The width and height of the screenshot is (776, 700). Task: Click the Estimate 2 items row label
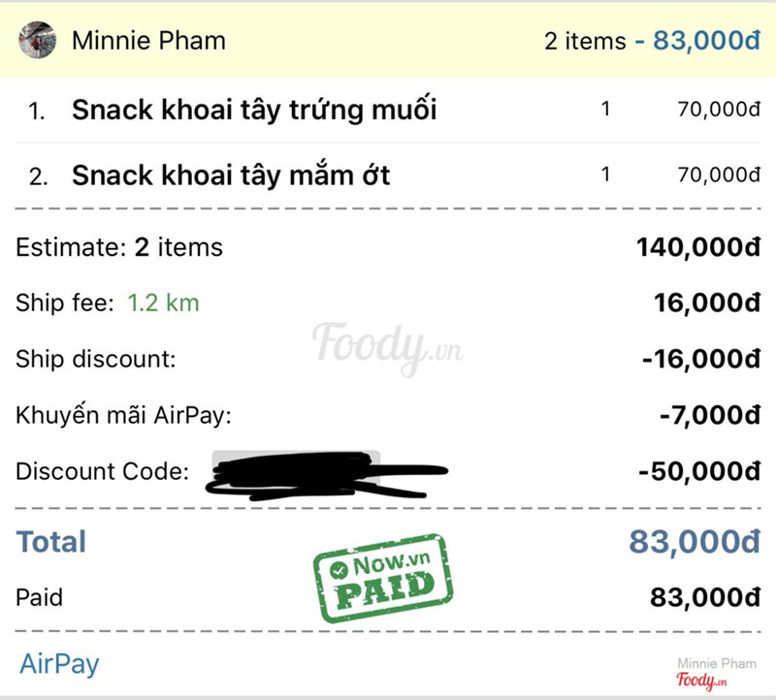(119, 247)
